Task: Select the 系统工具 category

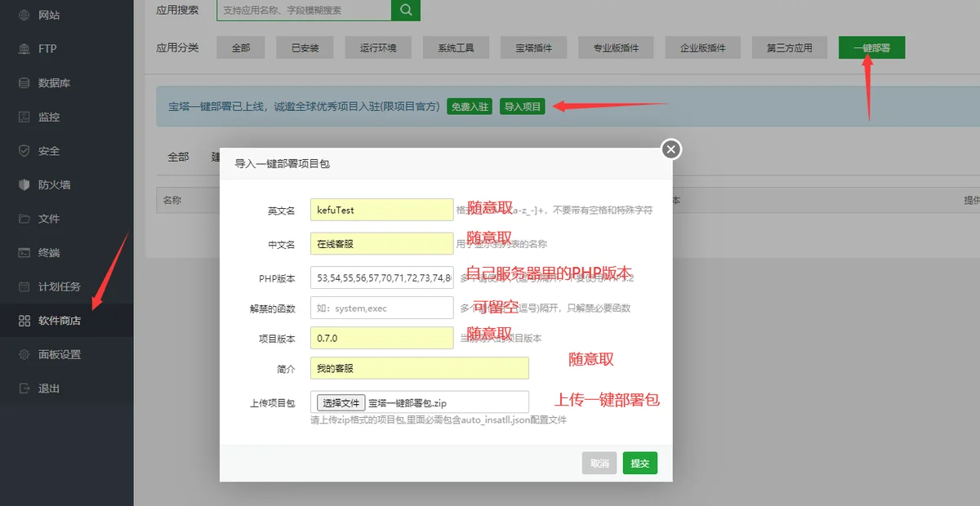Action: (456, 47)
